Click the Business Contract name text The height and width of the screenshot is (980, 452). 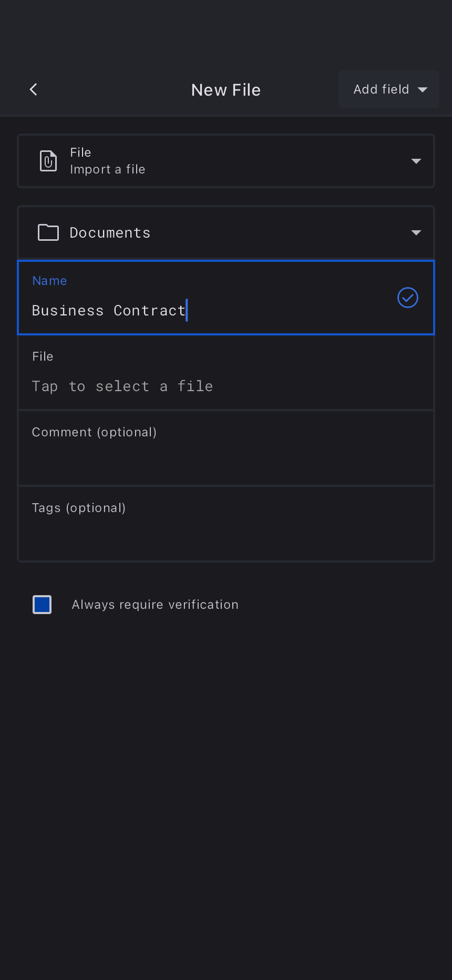108,311
